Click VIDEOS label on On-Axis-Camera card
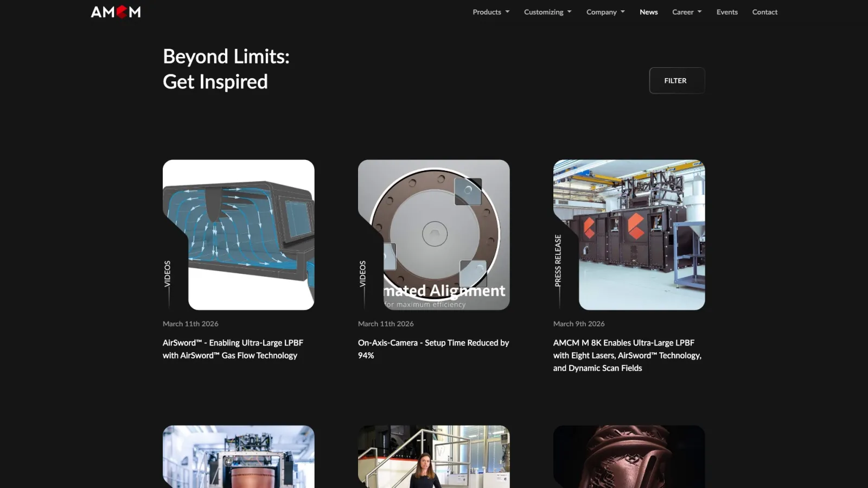 [362, 274]
